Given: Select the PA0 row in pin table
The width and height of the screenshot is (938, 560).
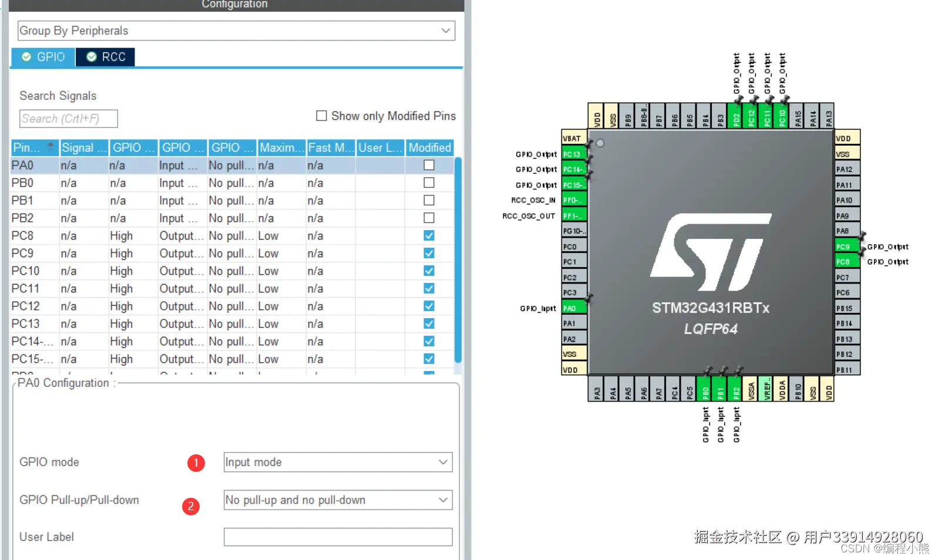Looking at the screenshot, I should [x=232, y=166].
